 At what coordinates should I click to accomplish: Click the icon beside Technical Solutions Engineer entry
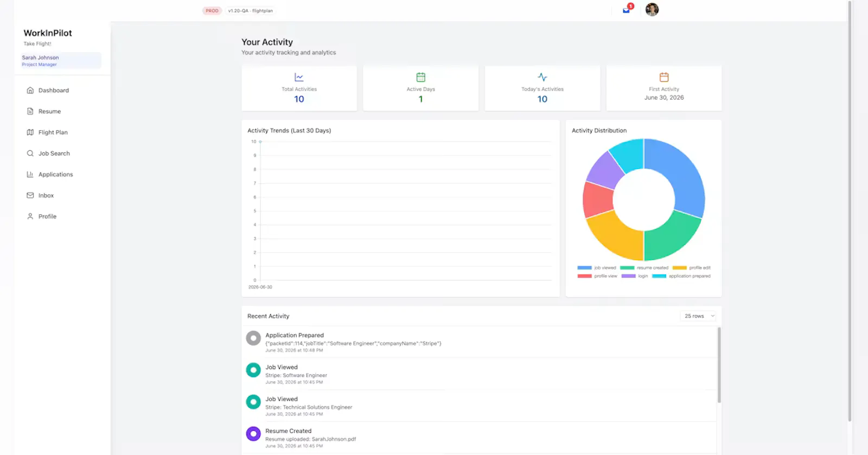click(253, 402)
